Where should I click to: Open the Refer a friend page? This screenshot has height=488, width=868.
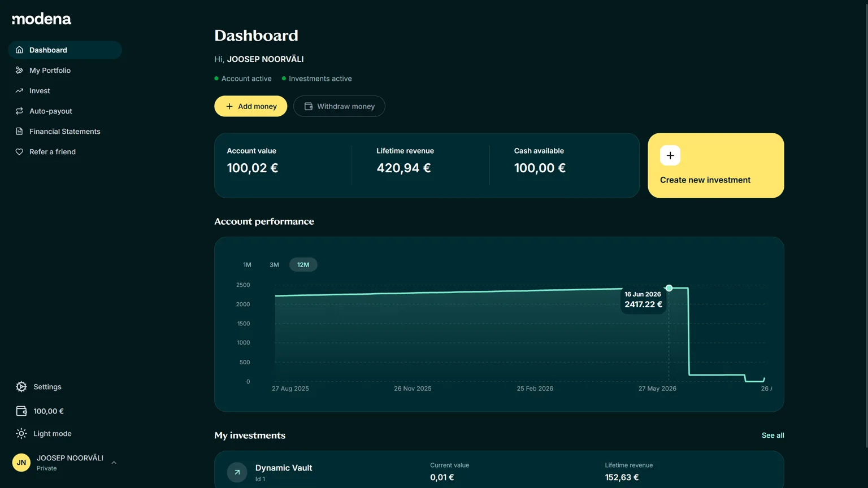[65, 151]
